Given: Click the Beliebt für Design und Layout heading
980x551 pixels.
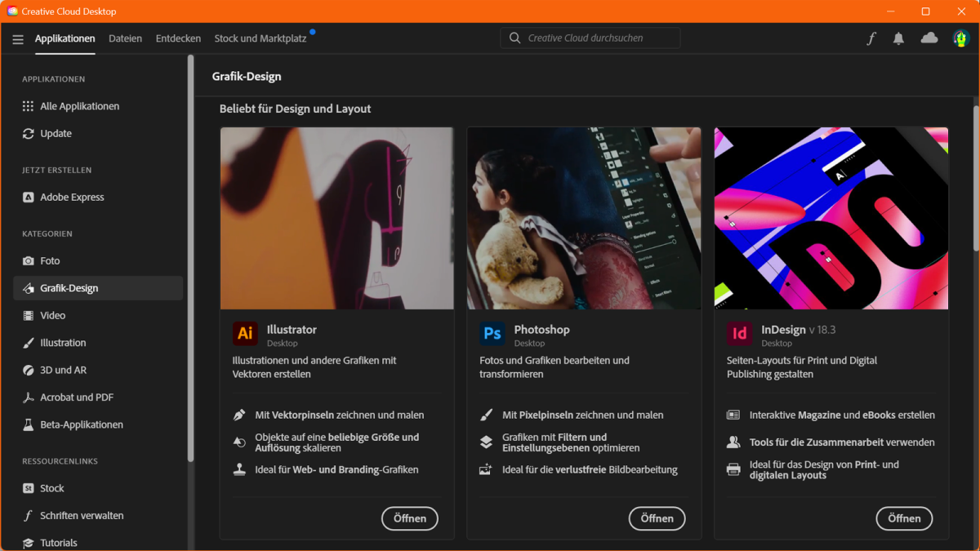Looking at the screenshot, I should pyautogui.click(x=296, y=109).
